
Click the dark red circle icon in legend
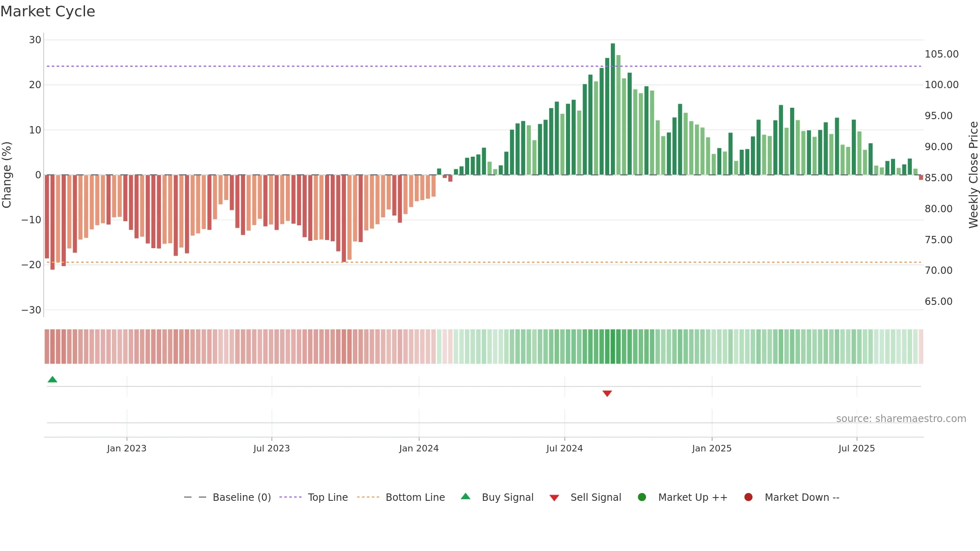click(748, 497)
